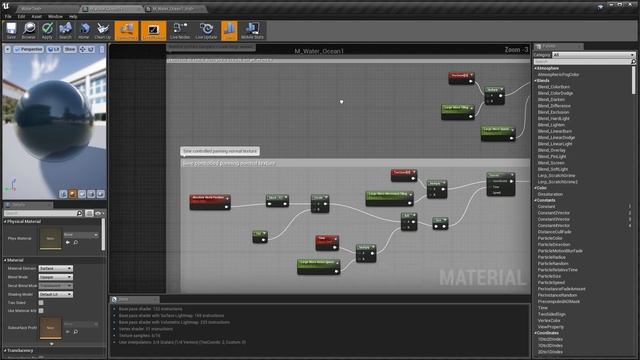Open the Details view options eye dropdown

pos(99,213)
